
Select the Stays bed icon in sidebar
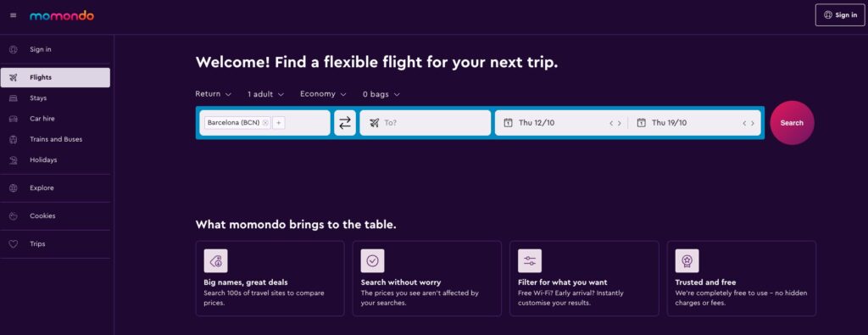(x=14, y=98)
